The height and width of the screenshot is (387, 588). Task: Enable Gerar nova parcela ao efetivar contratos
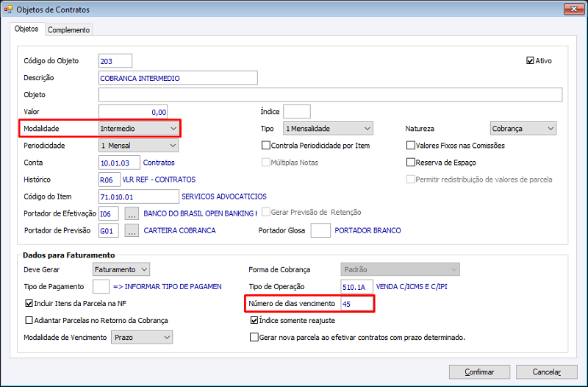pyautogui.click(x=254, y=337)
